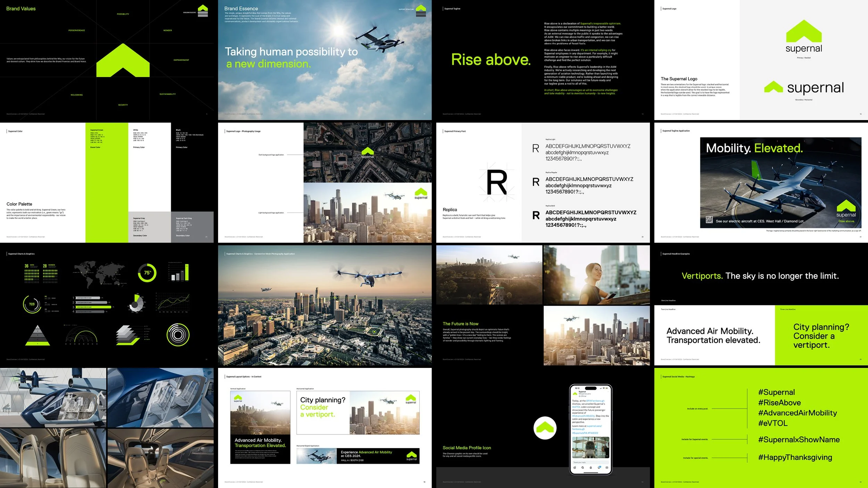Click the large bold R Replica glyph

(496, 183)
